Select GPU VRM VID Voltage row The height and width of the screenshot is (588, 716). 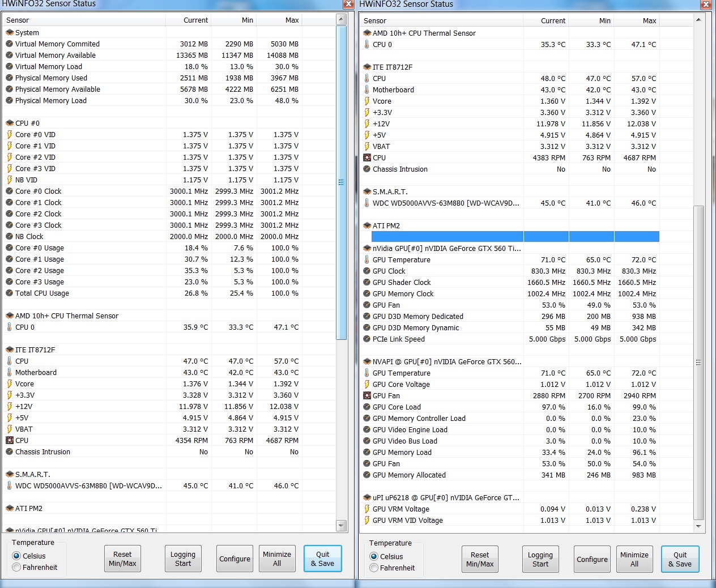coord(510,521)
